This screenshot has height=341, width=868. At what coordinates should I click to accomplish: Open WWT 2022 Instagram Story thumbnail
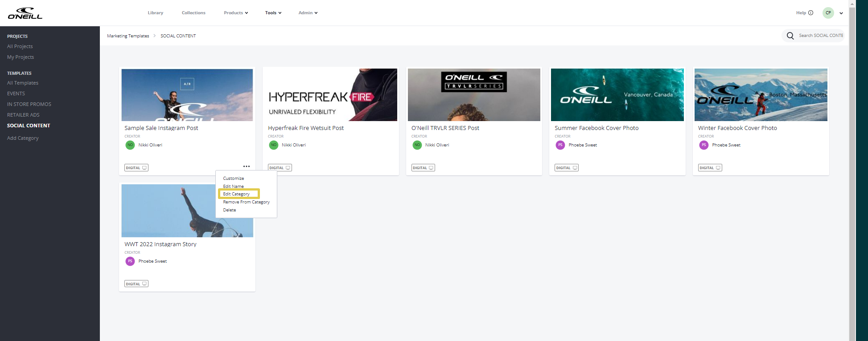187,211
